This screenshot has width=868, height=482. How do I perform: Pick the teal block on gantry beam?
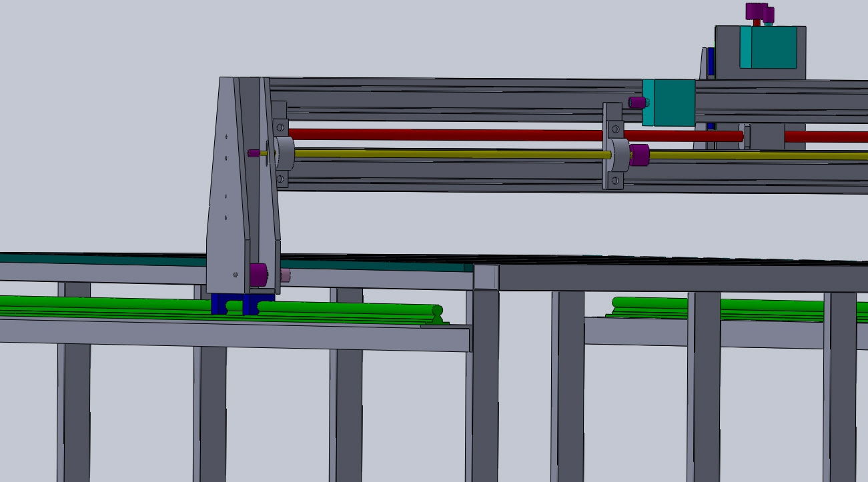[x=669, y=103]
